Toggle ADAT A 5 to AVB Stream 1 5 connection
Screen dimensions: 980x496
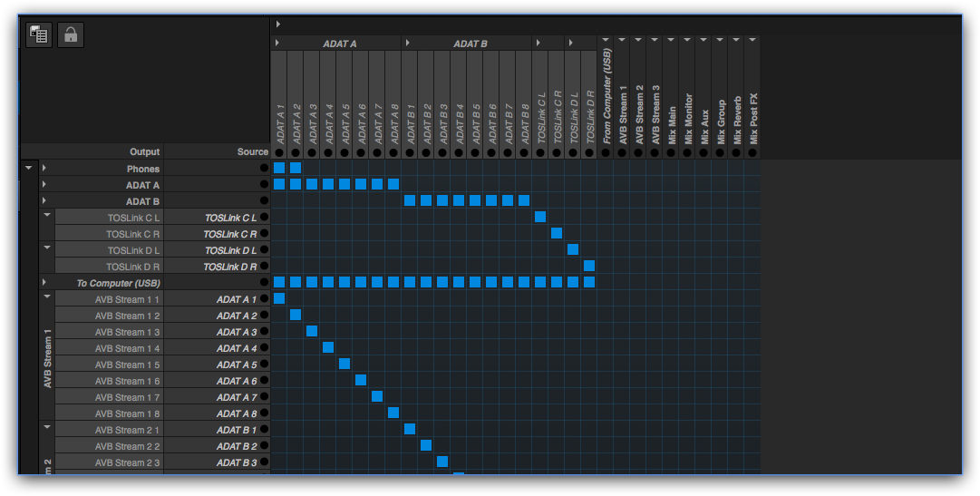pos(344,365)
